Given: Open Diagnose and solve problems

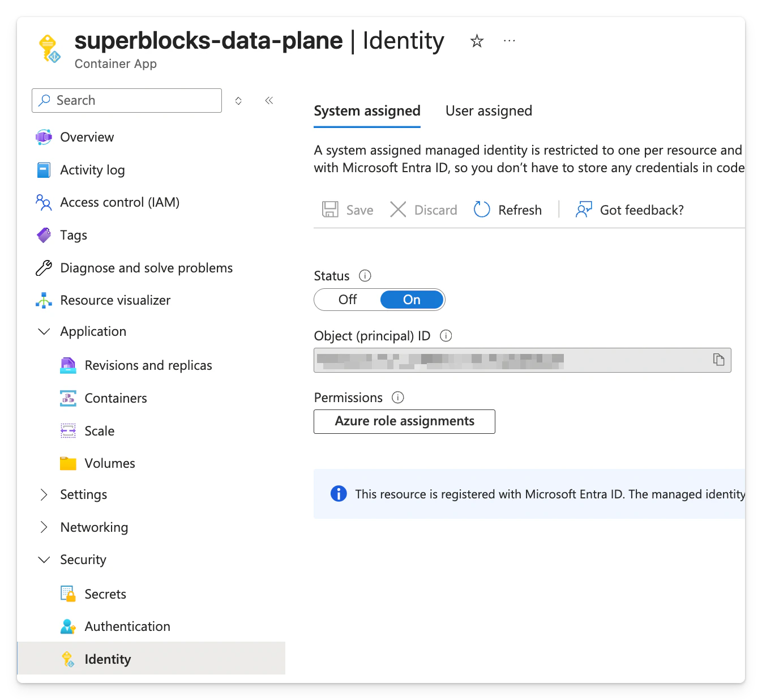Looking at the screenshot, I should pos(146,268).
